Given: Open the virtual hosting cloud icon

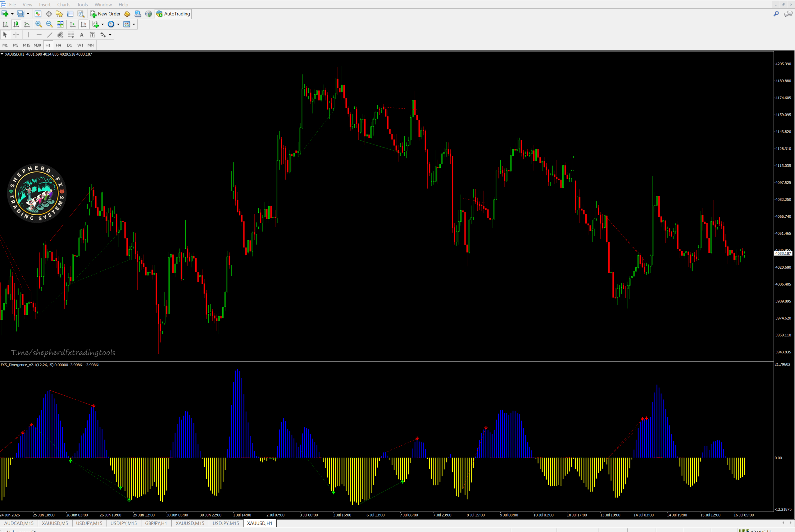Looking at the screenshot, I should click(x=138, y=14).
